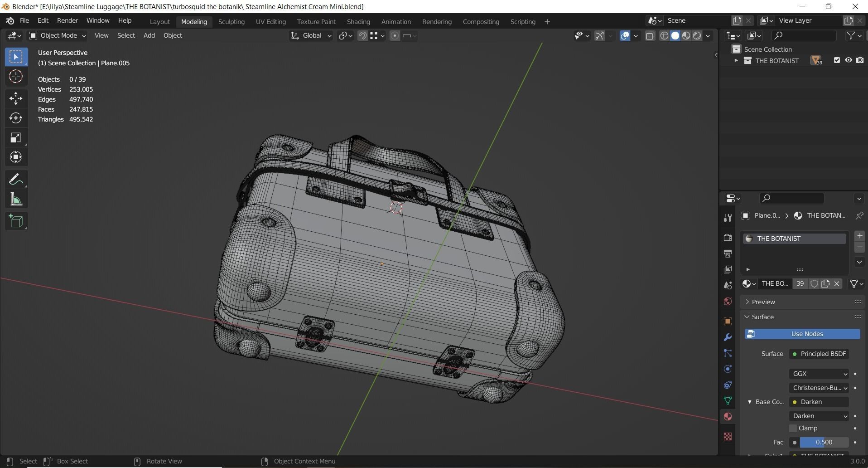Image resolution: width=868 pixels, height=468 pixels.
Task: Add a material slot with plus
Action: [859, 236]
